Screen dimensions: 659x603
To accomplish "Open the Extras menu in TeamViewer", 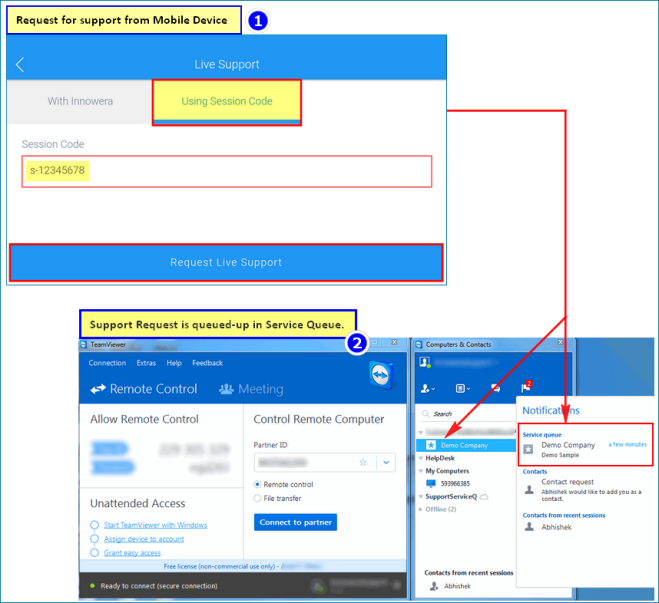I will [146, 363].
